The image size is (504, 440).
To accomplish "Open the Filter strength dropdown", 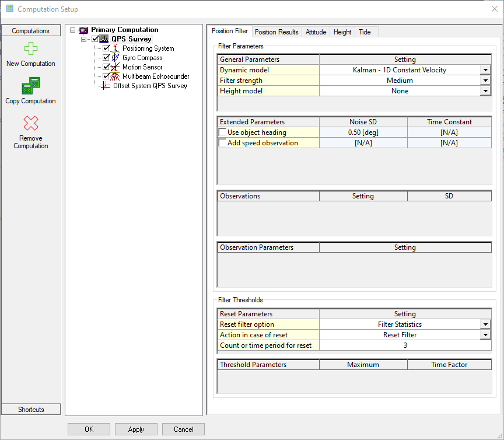I will click(x=485, y=81).
